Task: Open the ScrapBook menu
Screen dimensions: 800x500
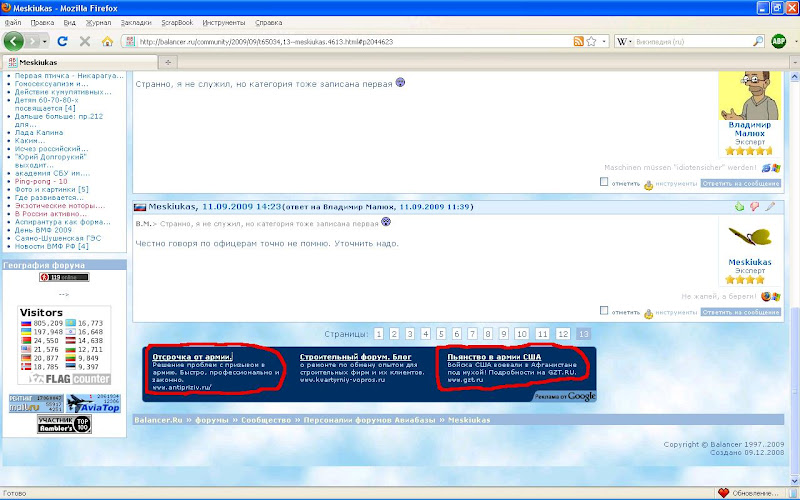Action: pos(177,22)
